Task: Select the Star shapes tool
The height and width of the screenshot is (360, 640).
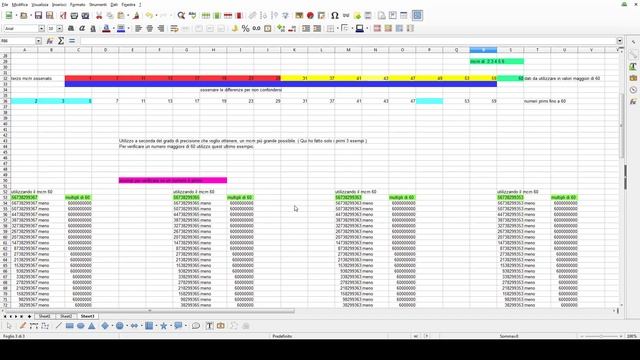Action: point(163,326)
